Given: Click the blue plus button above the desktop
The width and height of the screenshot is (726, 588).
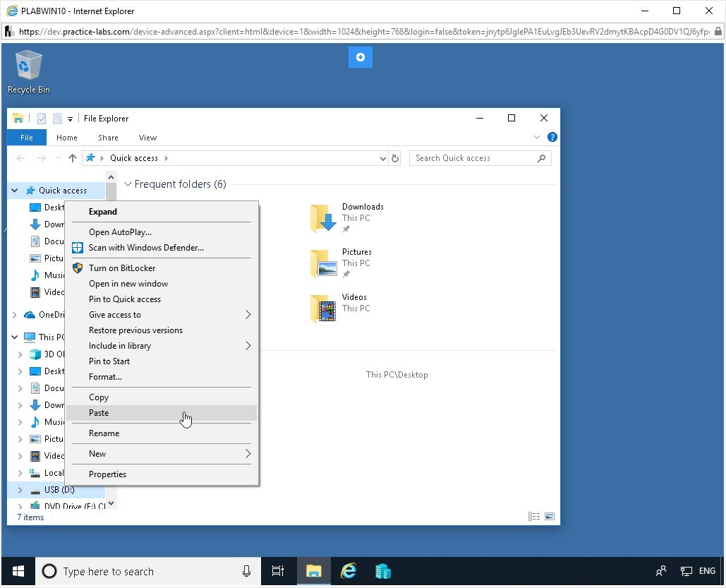Looking at the screenshot, I should click(x=361, y=57).
